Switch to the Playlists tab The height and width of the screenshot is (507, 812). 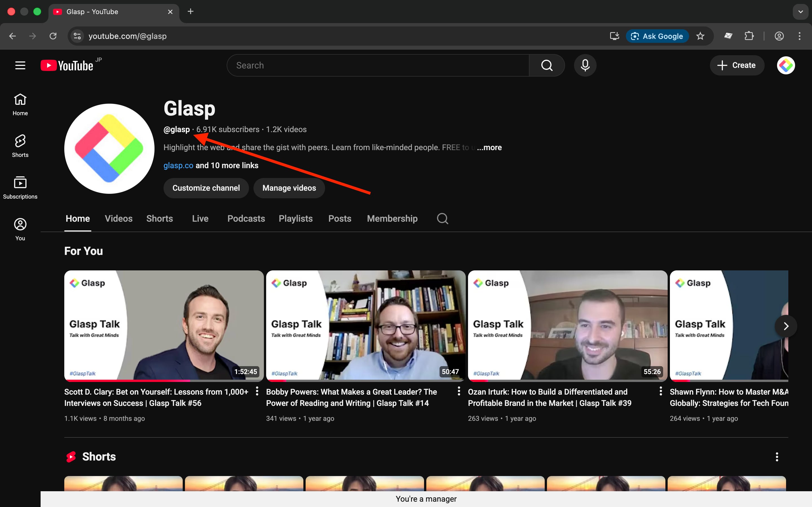coord(295,219)
